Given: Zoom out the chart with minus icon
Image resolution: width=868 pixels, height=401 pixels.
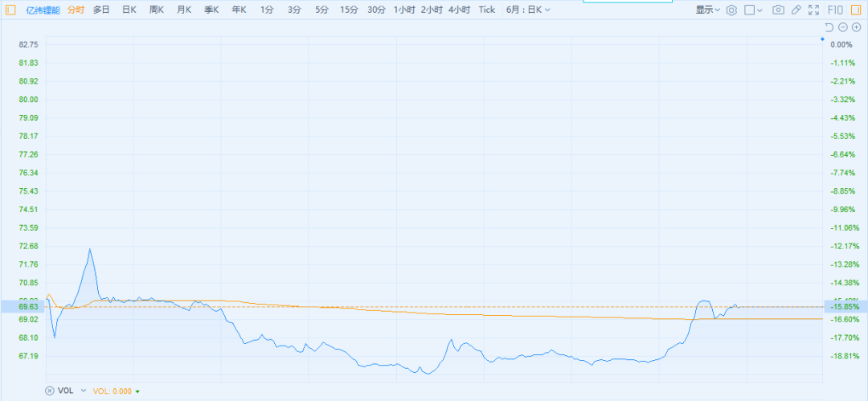Looking at the screenshot, I should 842,27.
